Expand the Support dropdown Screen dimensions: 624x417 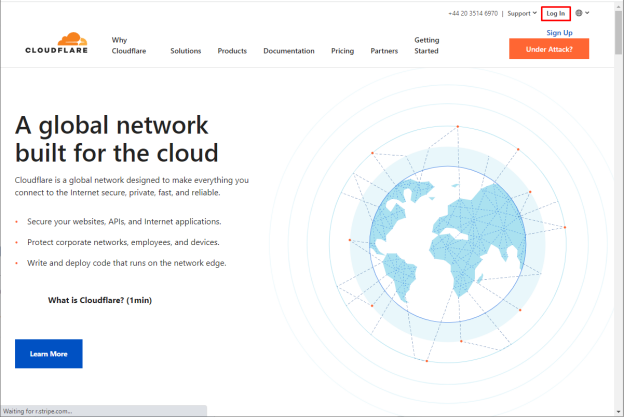click(522, 14)
